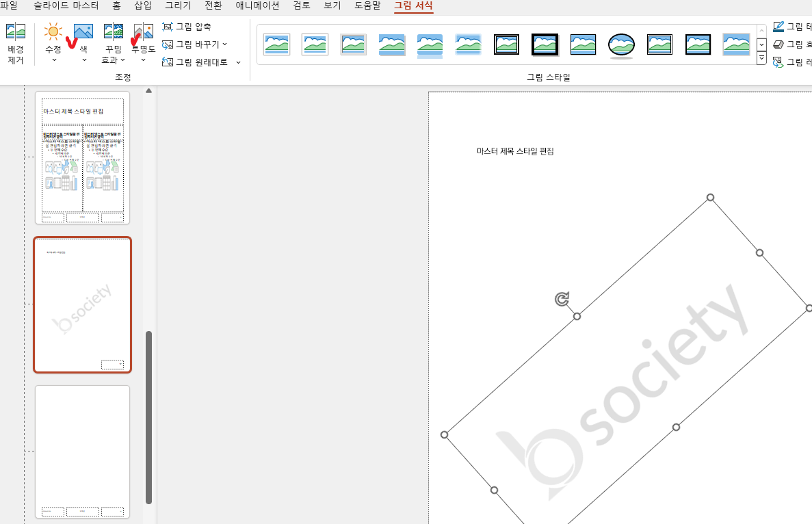Apply twelfth black frame picture style
Image resolution: width=812 pixels, height=524 pixels.
click(x=698, y=44)
